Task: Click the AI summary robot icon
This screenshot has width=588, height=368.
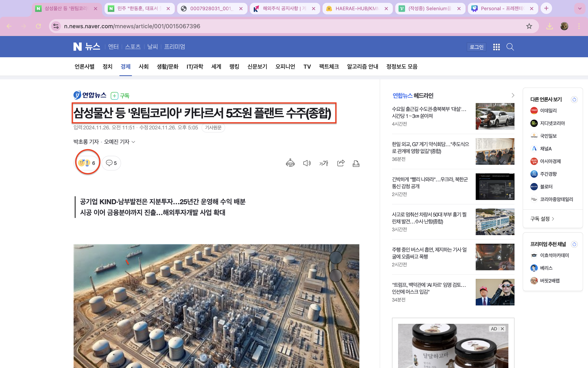Action: click(x=290, y=163)
